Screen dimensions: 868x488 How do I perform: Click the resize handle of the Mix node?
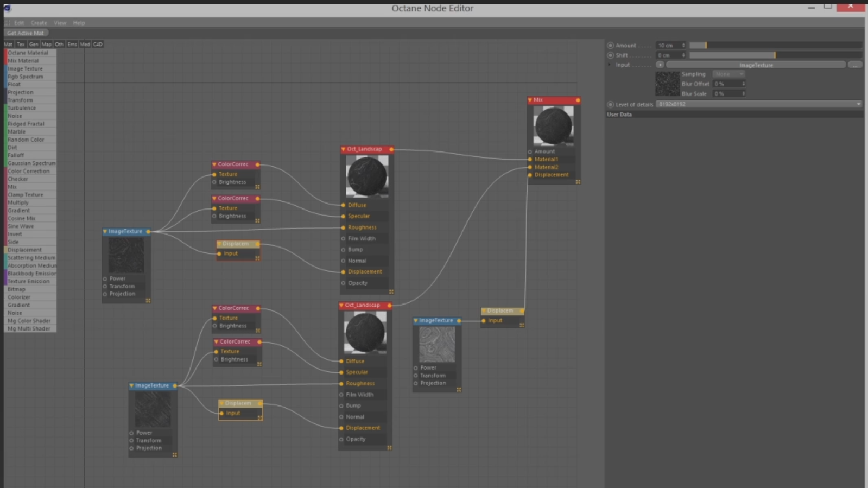pos(578,182)
